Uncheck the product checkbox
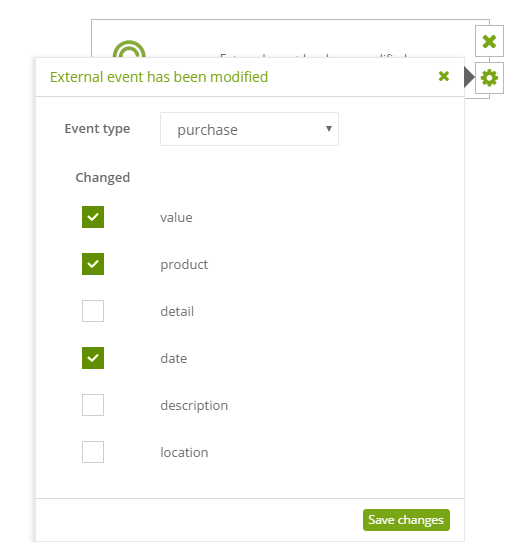520x560 pixels. click(93, 264)
